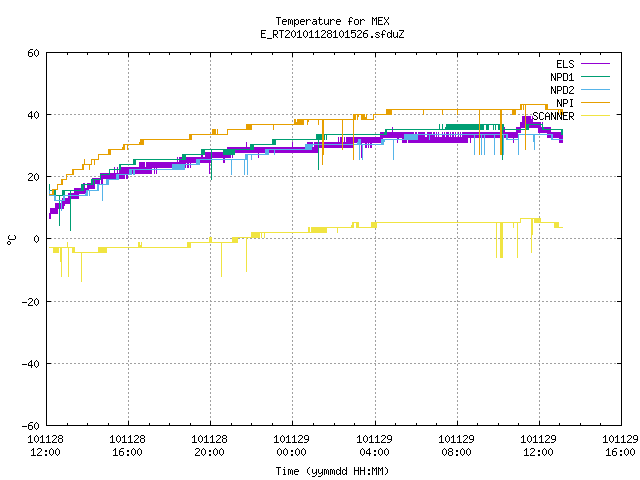The width and height of the screenshot is (640, 480).
Task: Click the 101129 00:00 x-axis tick label
Action: [291, 446]
